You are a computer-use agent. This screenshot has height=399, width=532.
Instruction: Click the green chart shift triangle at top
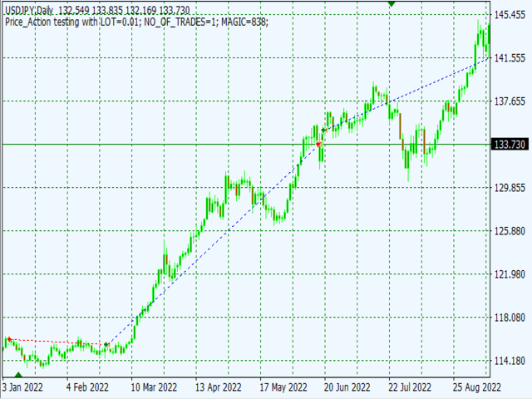[392, 3]
